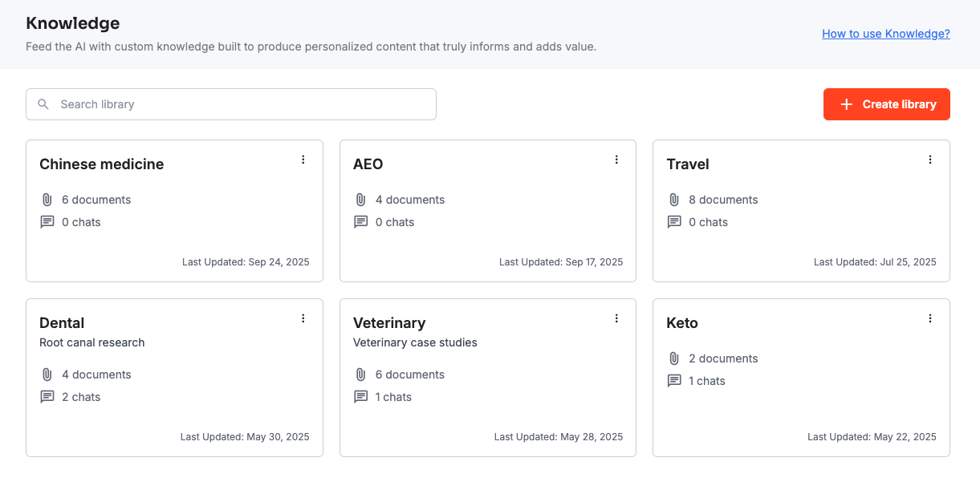This screenshot has height=494, width=980.
Task: Open the AEO library options menu
Action: point(616,160)
